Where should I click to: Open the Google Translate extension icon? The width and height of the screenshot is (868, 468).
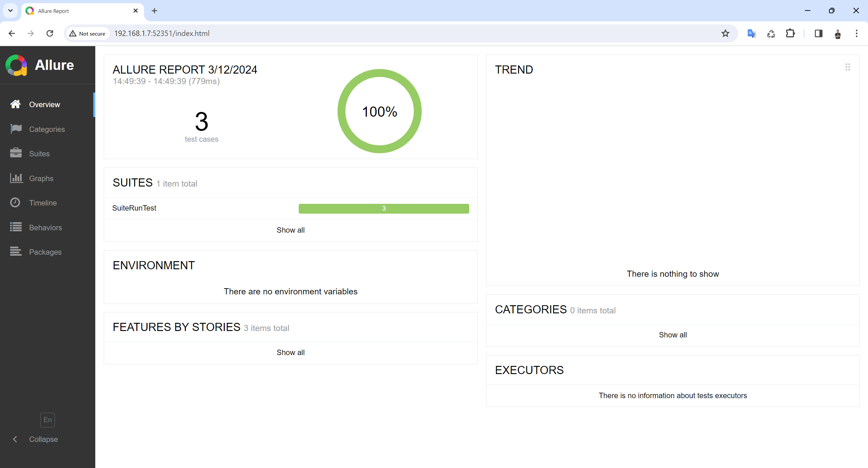pyautogui.click(x=752, y=33)
